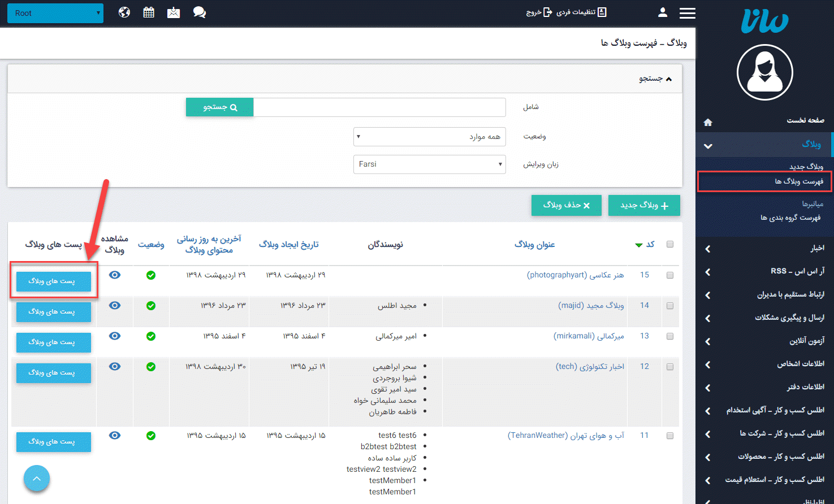
Task: Open the Farsi language dropdown
Action: point(429,164)
